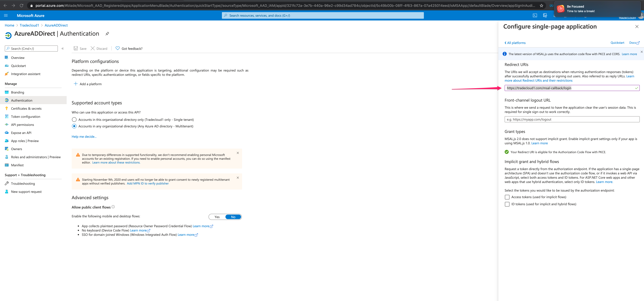
Task: Open API permissions page
Action: [22, 125]
